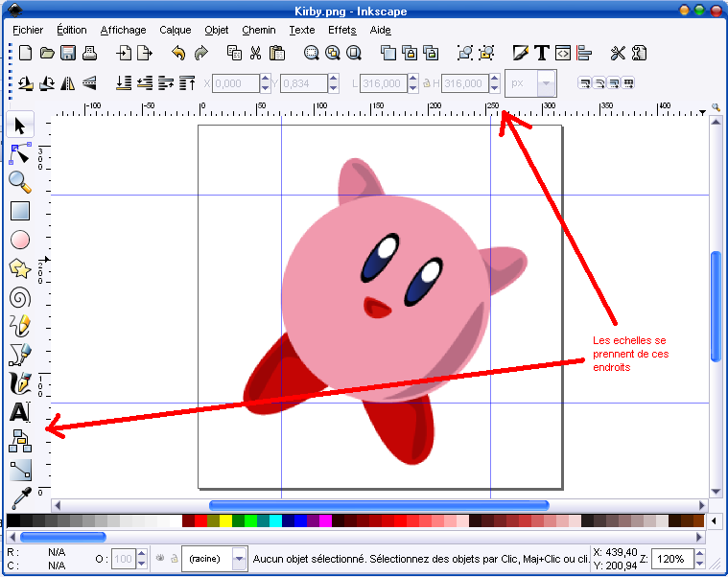The image size is (728, 577).
Task: Select the Calligraphy tool
Action: click(x=20, y=383)
